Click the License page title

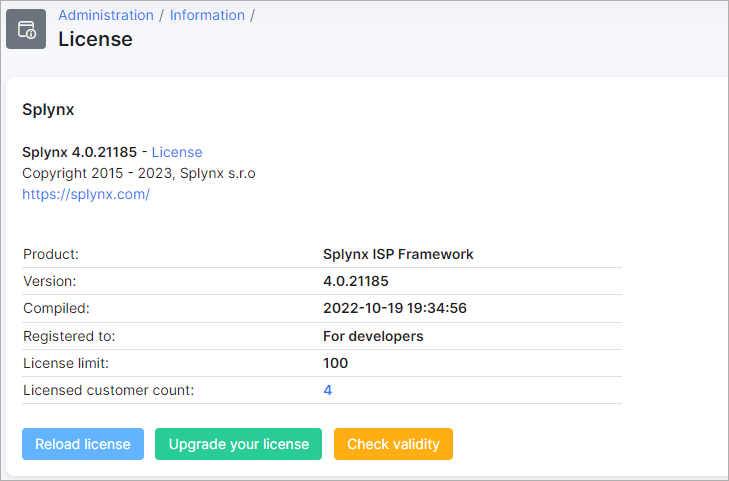95,39
